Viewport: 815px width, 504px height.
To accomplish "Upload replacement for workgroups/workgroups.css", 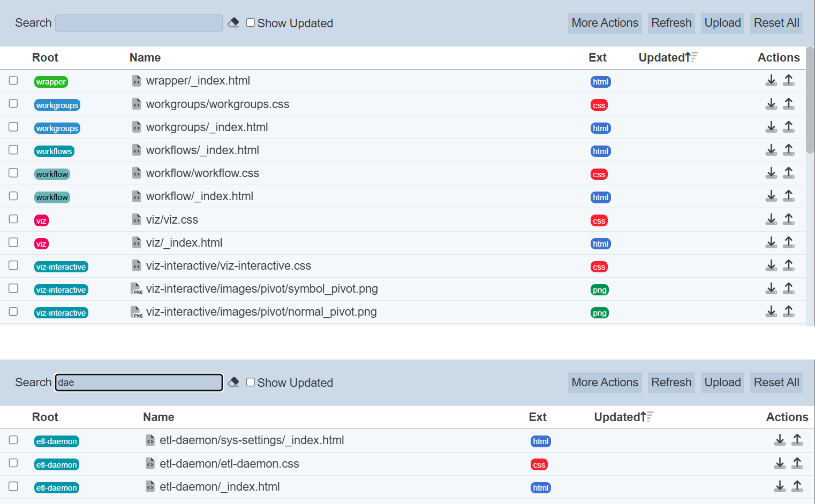I will 789,104.
